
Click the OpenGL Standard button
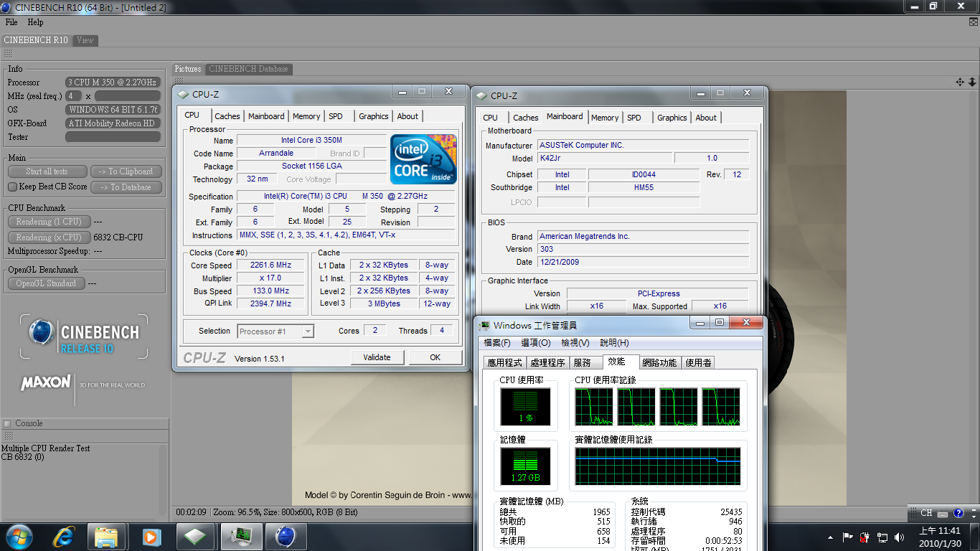pyautogui.click(x=46, y=283)
